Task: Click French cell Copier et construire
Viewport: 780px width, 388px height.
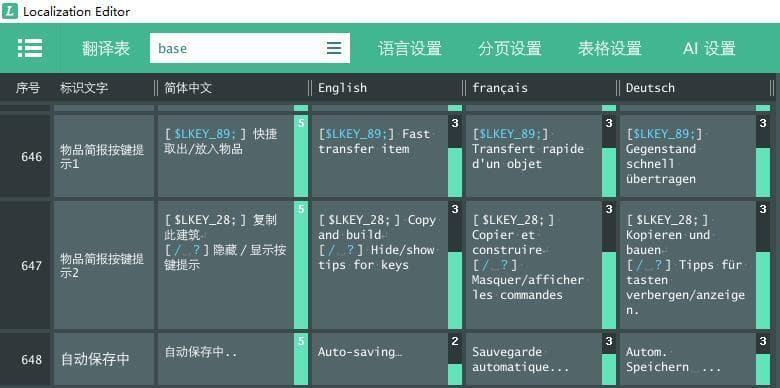Action: click(534, 265)
